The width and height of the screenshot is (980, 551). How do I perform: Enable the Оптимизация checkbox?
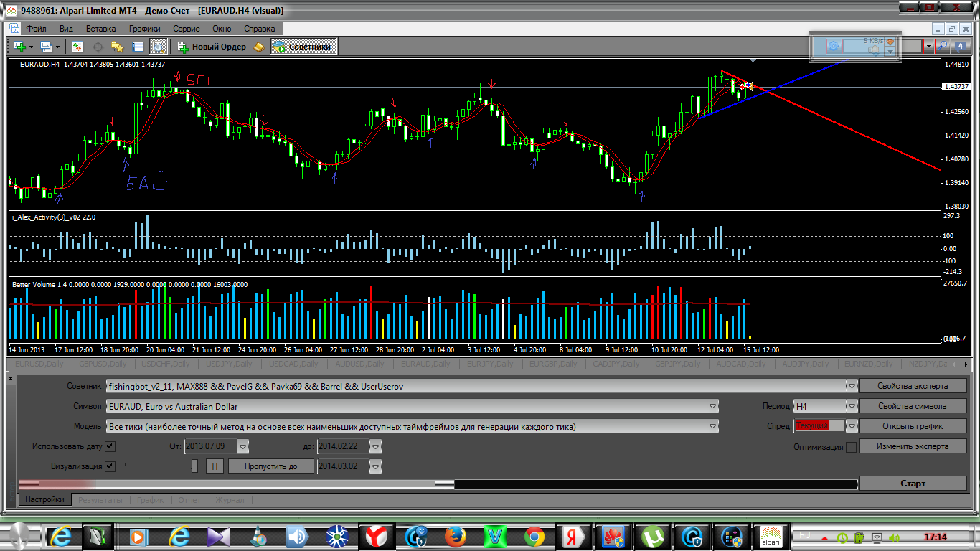click(851, 447)
